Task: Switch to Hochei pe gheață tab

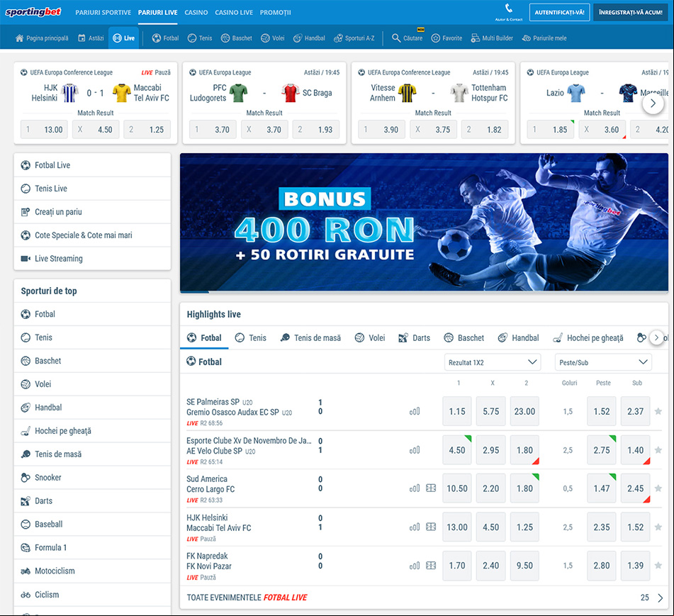Action: coord(588,338)
